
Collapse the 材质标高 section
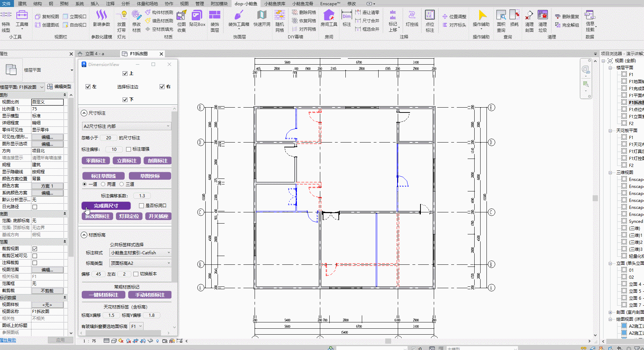(x=84, y=235)
